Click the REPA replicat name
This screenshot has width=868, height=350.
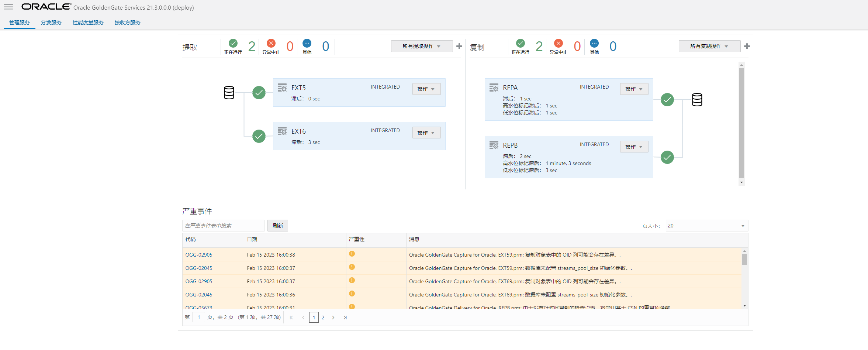(510, 88)
